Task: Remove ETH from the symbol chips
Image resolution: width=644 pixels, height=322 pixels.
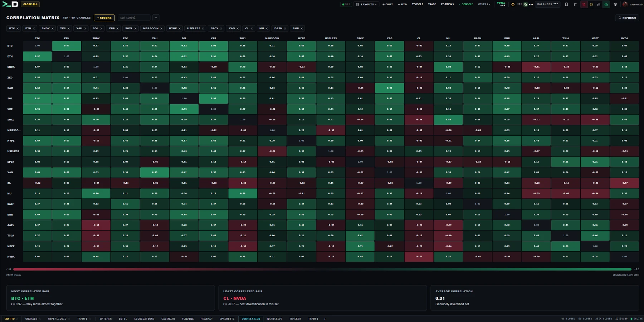Action: pos(34,29)
